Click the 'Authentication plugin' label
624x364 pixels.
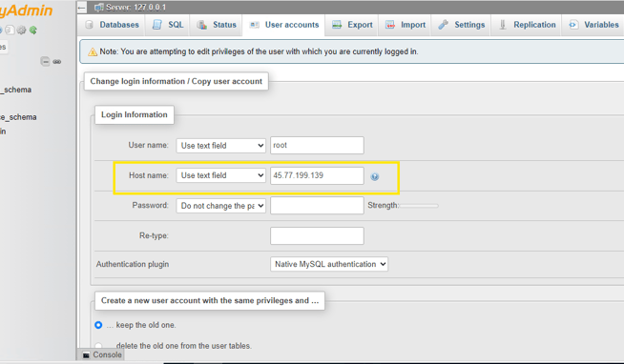(133, 264)
